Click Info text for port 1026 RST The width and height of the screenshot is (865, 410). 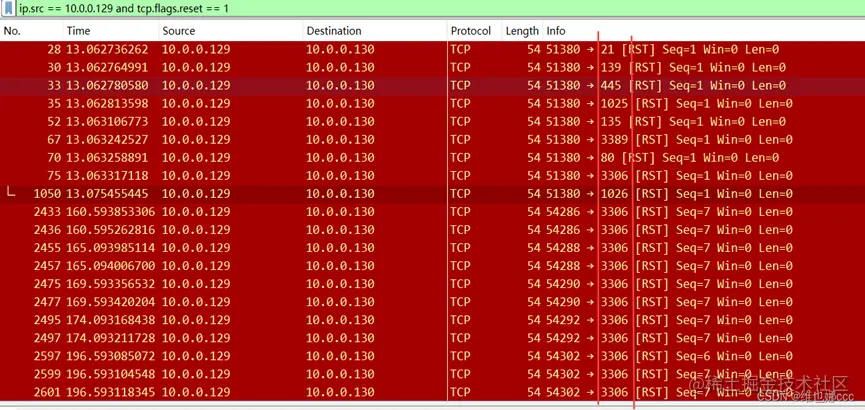[669, 194]
